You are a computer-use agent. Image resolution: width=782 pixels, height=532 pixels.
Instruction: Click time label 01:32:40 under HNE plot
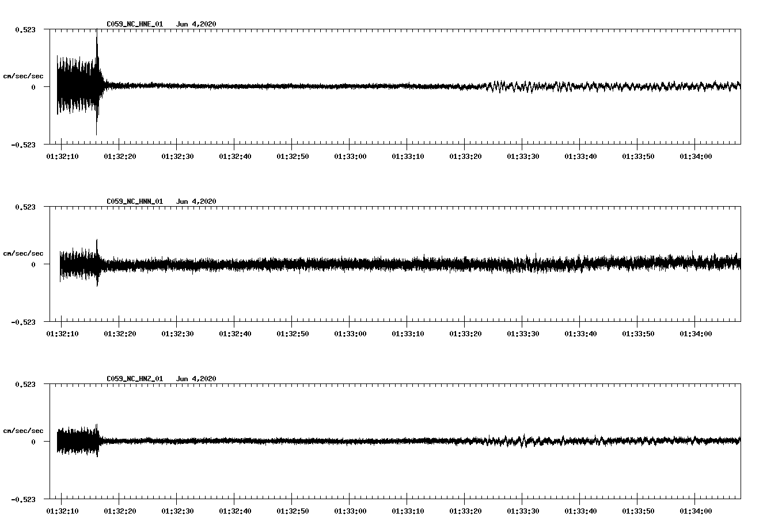click(235, 157)
